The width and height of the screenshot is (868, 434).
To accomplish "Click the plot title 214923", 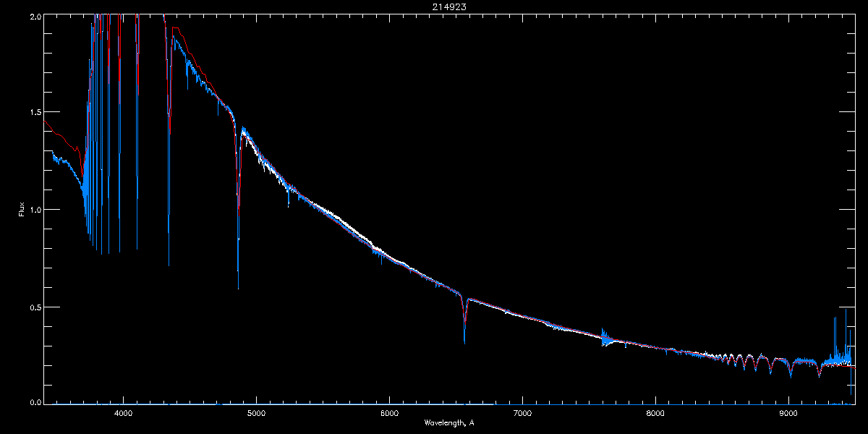I will (449, 7).
